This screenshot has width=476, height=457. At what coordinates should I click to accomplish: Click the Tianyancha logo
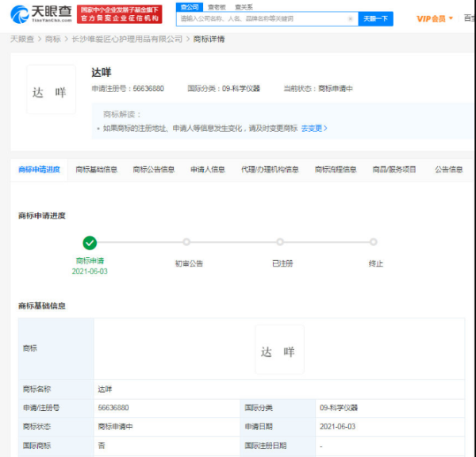pyautogui.click(x=41, y=14)
